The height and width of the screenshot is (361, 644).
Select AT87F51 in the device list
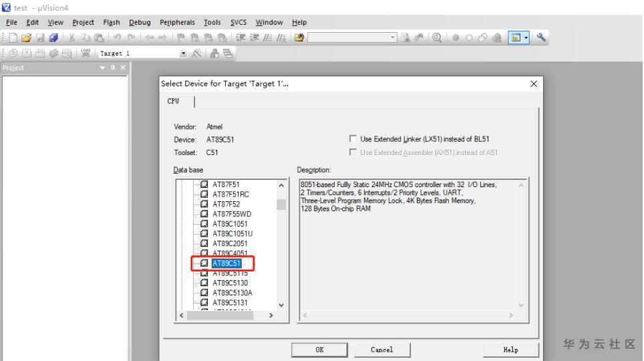226,185
